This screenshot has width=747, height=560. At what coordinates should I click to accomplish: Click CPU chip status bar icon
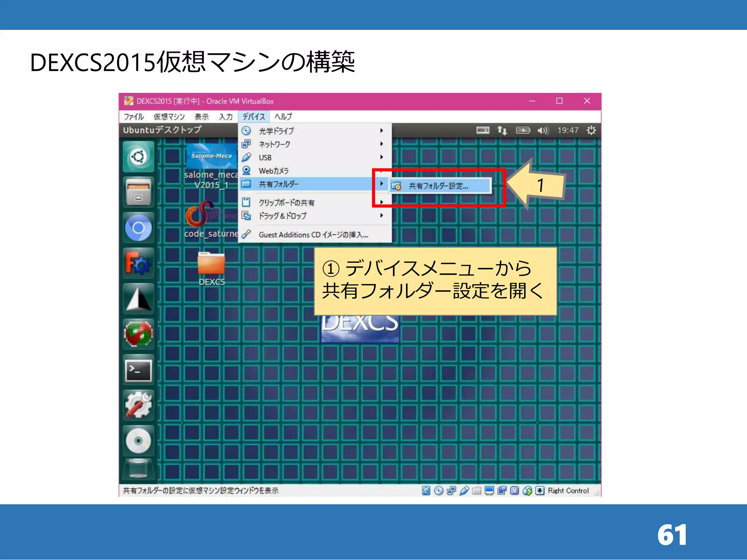pyautogui.click(x=515, y=491)
